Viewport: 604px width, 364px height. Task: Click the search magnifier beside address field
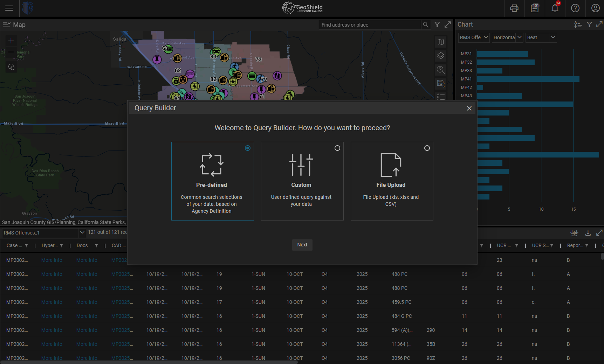[x=426, y=25]
